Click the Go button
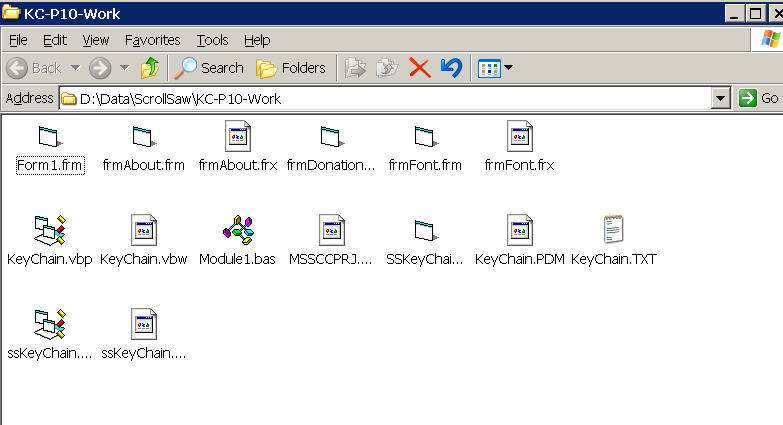The width and height of the screenshot is (783, 425). (x=759, y=98)
